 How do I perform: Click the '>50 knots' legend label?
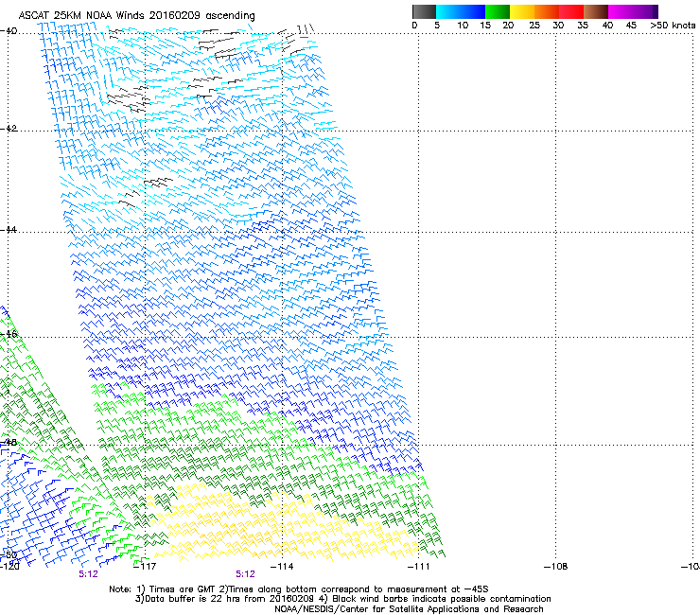coord(673,25)
